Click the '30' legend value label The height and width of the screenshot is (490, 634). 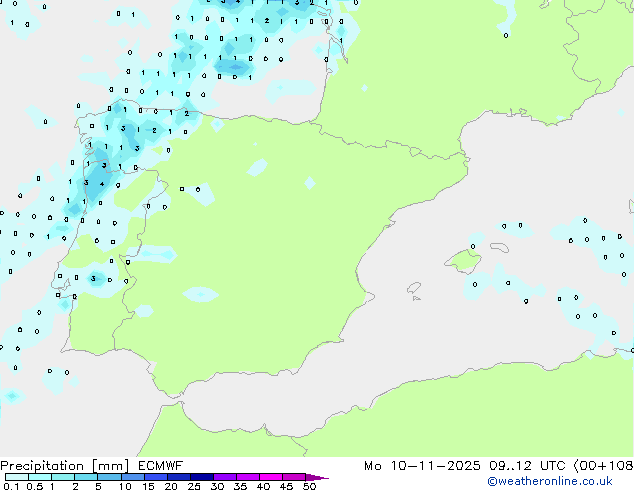(217, 486)
